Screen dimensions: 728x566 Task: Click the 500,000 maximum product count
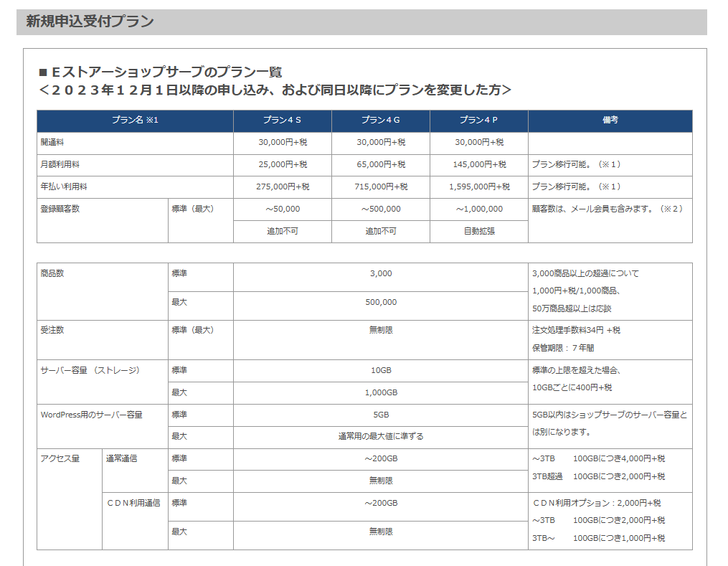(x=381, y=302)
